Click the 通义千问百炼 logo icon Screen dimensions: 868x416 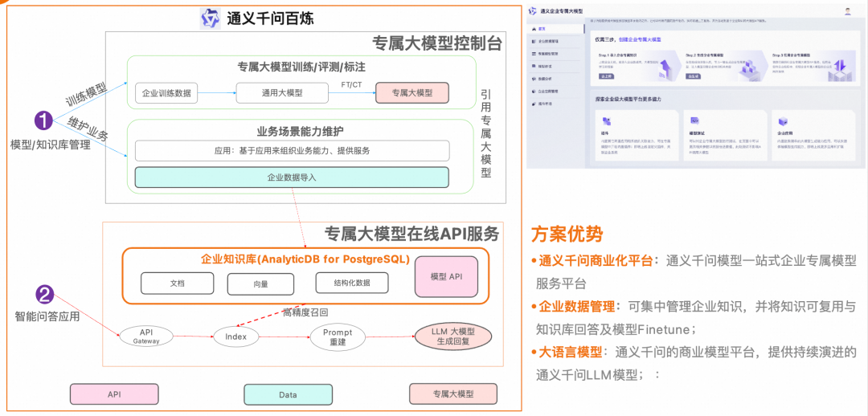coord(211,18)
